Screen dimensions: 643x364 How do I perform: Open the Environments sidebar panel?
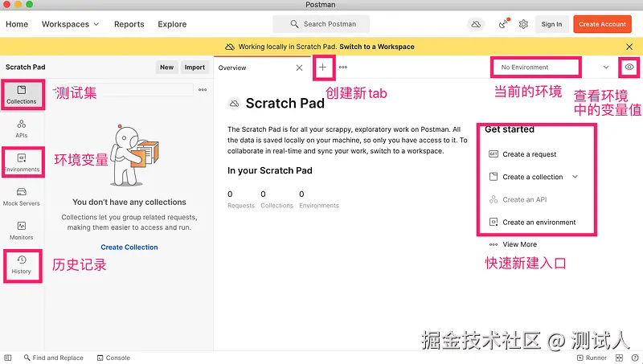tap(23, 162)
